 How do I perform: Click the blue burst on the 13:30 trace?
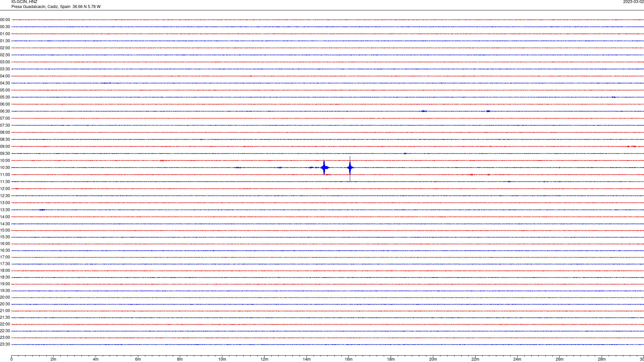42,210
